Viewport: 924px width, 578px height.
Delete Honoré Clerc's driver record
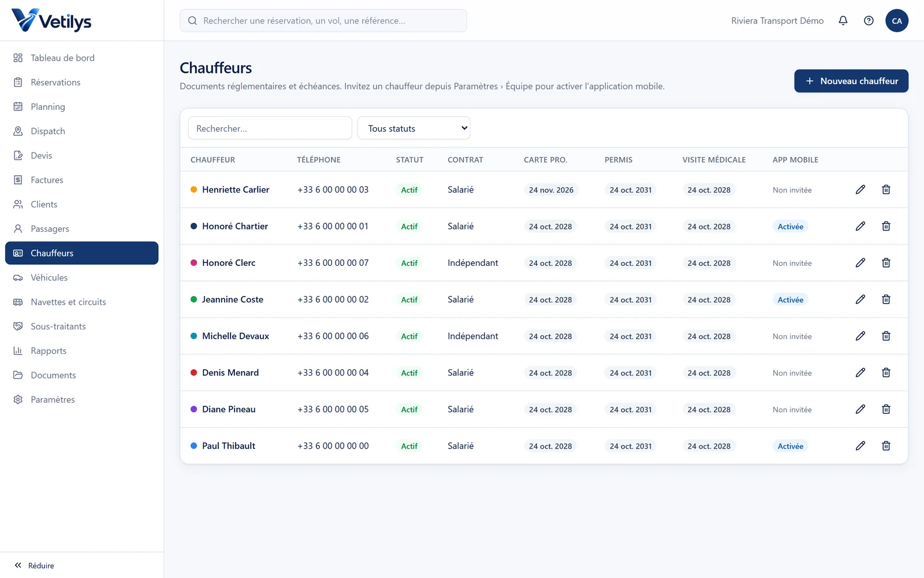886,262
